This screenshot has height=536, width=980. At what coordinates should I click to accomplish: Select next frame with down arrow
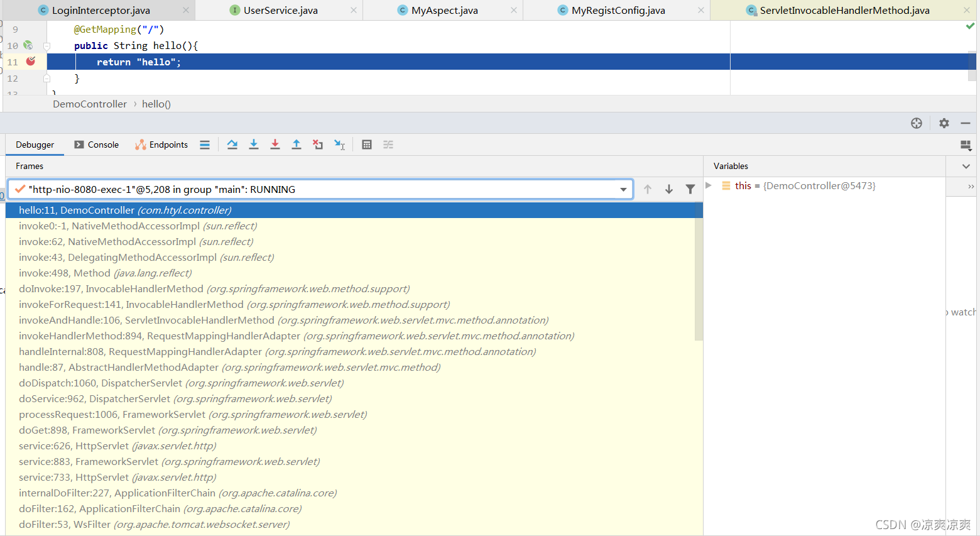(669, 189)
